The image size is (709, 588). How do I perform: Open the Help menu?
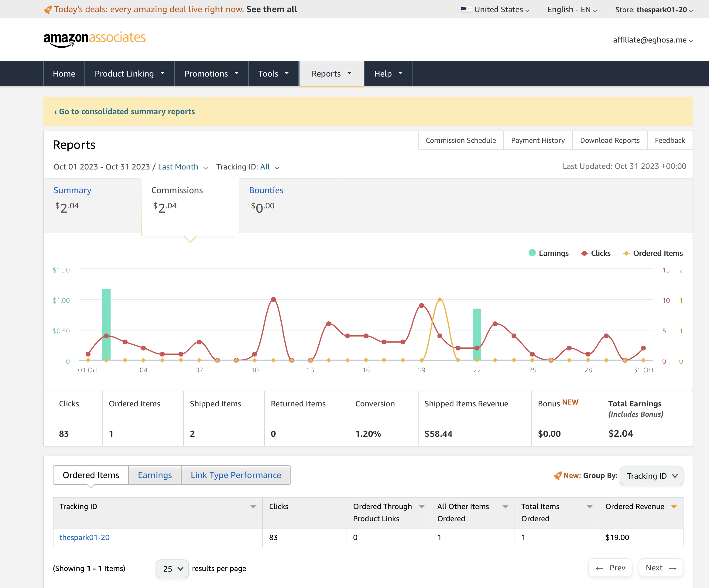[388, 73]
